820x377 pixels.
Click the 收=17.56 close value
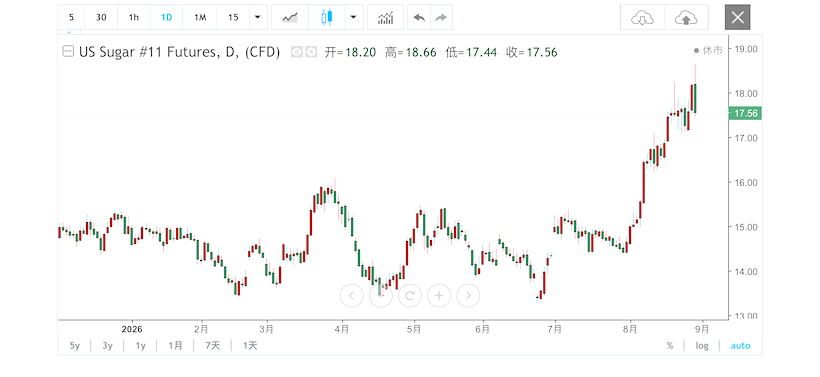click(x=532, y=52)
